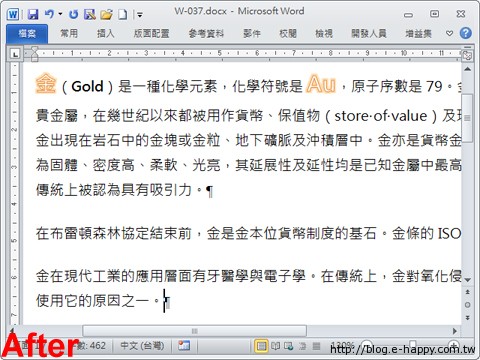Switch to Print Layout view
Viewport: 480px width, 360px height.
(261, 346)
